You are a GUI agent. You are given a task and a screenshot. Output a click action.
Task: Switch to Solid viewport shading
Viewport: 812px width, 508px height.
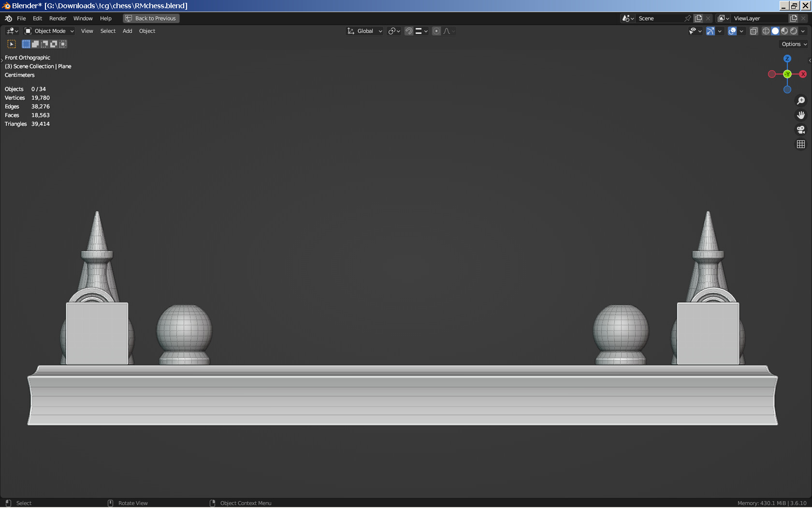click(x=775, y=31)
